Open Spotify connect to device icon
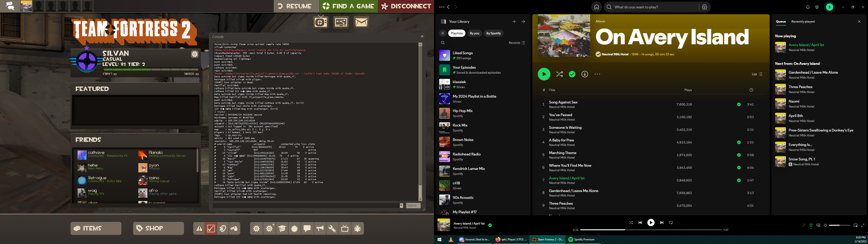868x244 pixels. [x=818, y=225]
